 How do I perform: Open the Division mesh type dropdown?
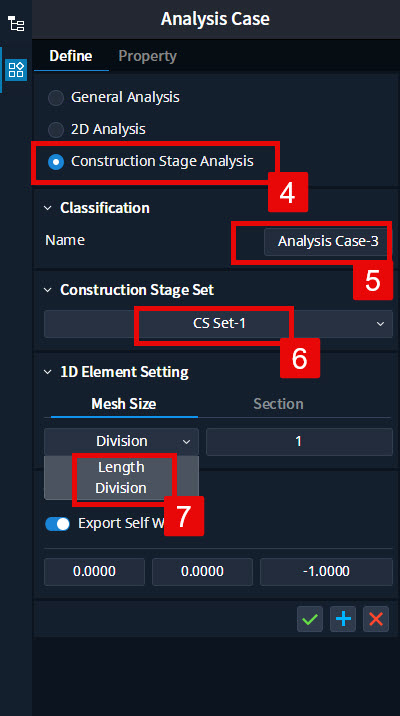pos(121,442)
